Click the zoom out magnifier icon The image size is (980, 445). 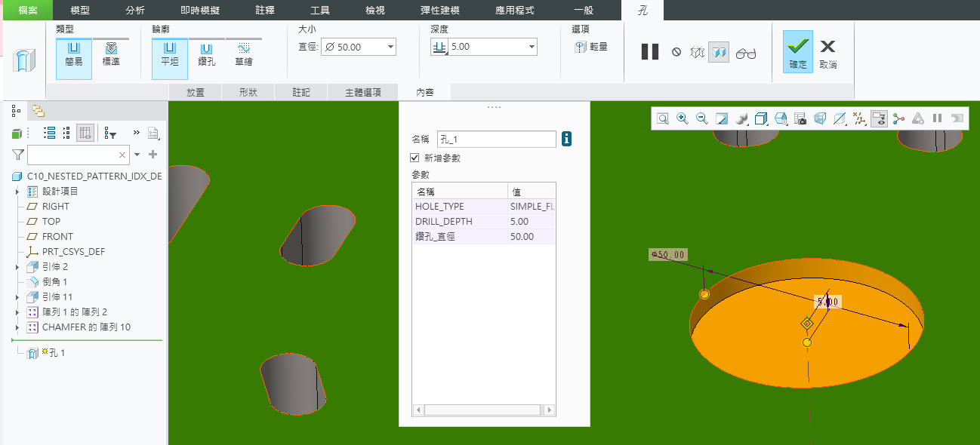702,118
